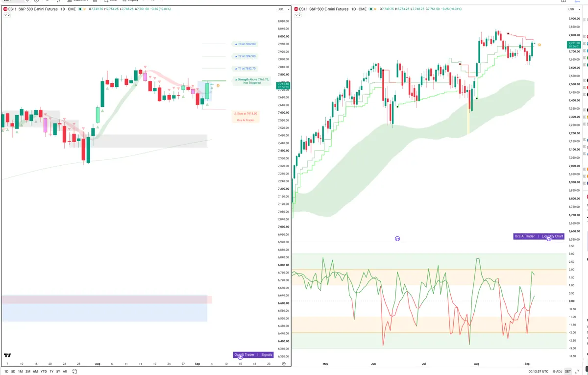Open the timezone menu showing 00:13:57 UTC
588x375 pixels.
click(x=538, y=372)
